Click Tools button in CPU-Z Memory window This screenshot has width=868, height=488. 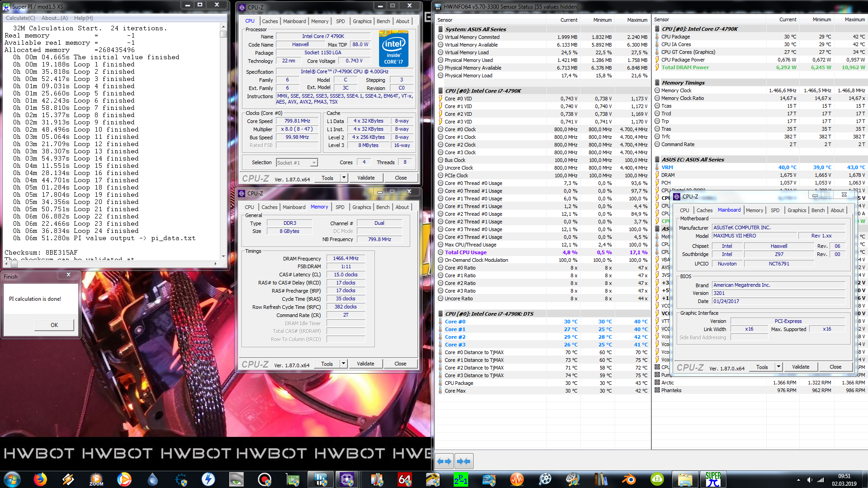(x=327, y=364)
